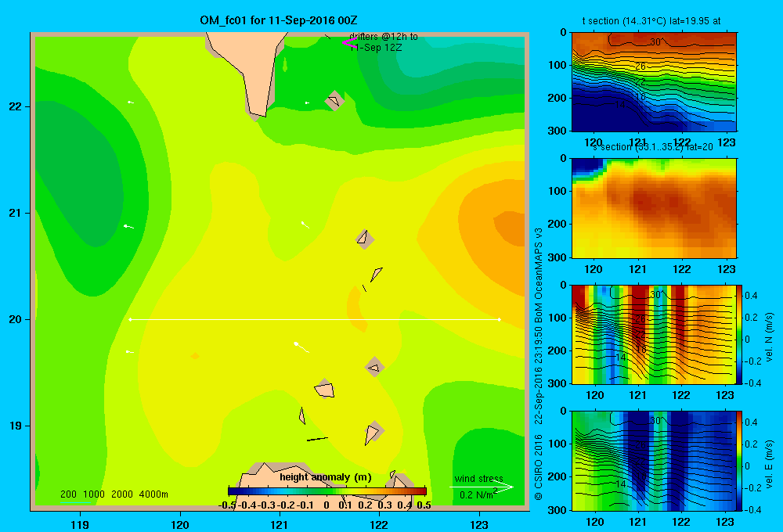783x532 pixels.
Task: Click latitude tick label 21 on main map
Action: (x=16, y=213)
